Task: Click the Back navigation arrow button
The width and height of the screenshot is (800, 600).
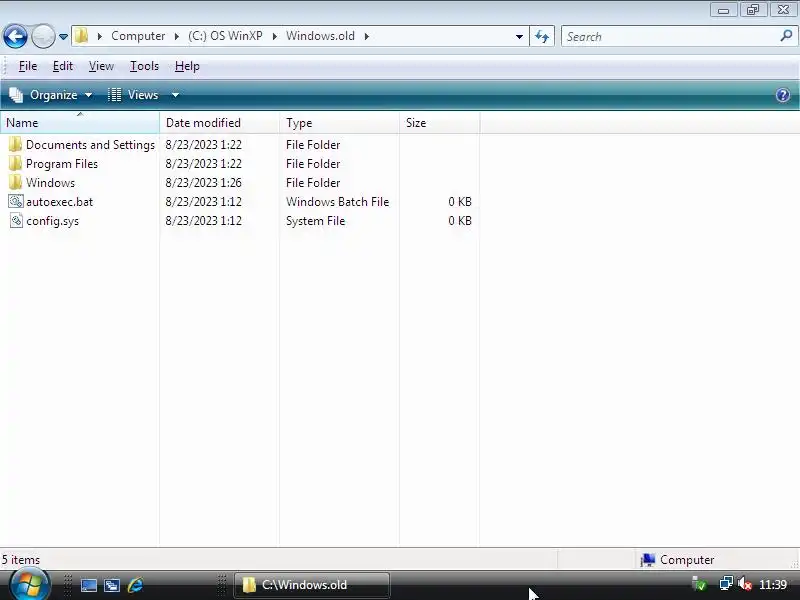Action: pyautogui.click(x=15, y=37)
